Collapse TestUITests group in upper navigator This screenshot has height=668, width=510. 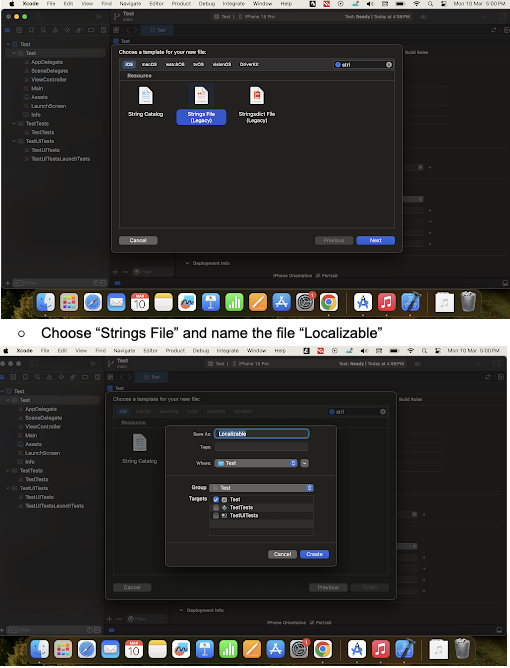(14, 141)
